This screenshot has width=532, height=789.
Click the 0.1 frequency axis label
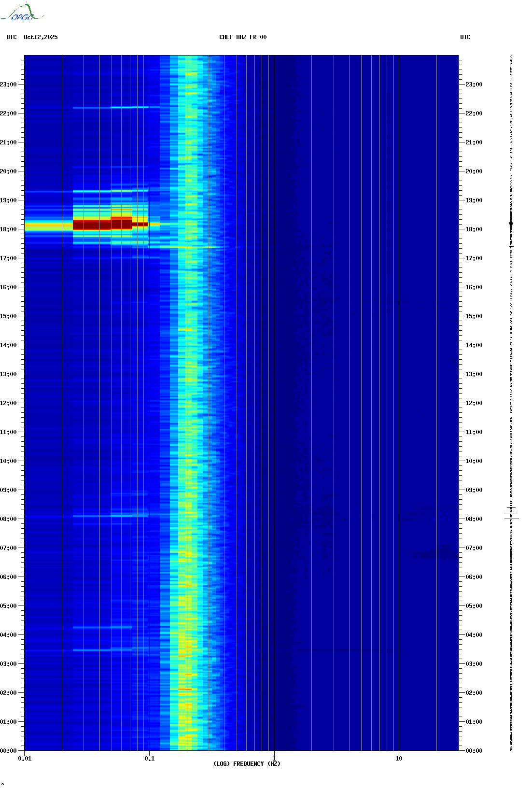tap(150, 759)
